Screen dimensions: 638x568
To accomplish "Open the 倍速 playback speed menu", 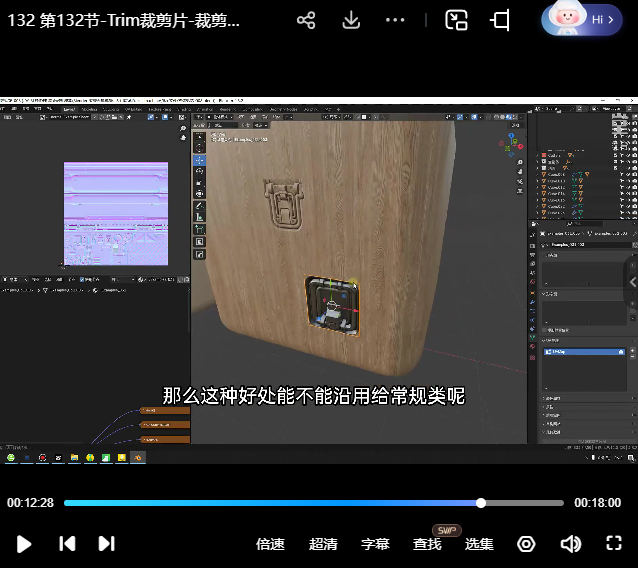I will (270, 544).
